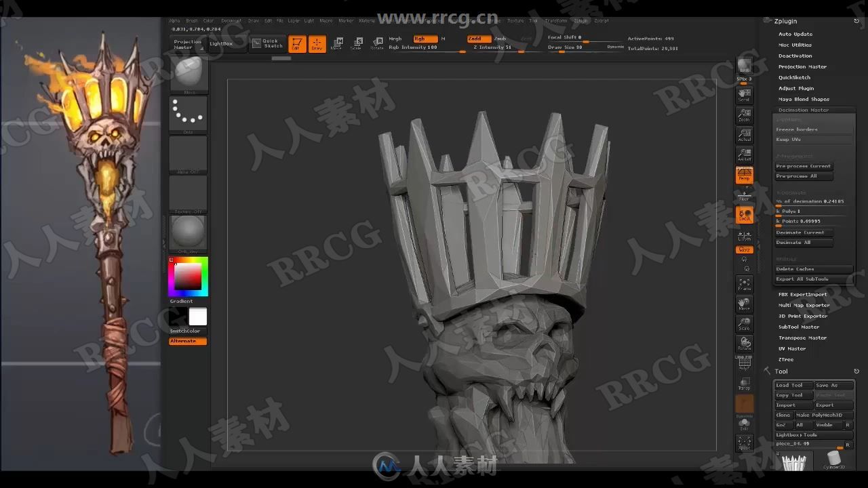Click the Frame icon in right shelf
Image resolution: width=868 pixels, height=488 pixels.
745,284
